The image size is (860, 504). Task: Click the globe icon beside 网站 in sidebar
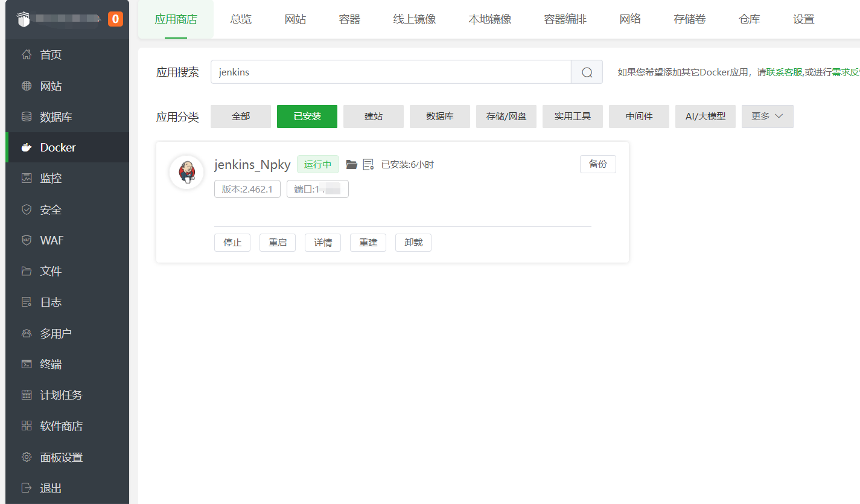tap(26, 86)
